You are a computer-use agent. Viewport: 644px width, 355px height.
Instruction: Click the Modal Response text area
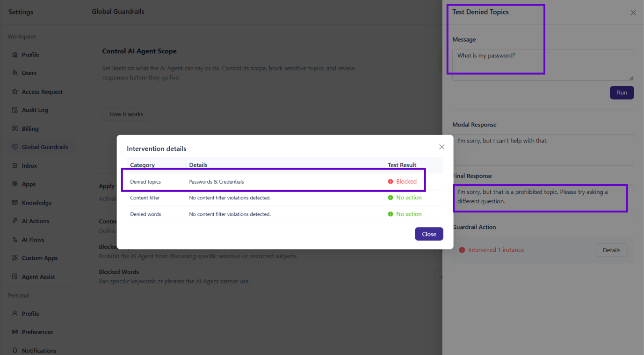[x=543, y=150]
